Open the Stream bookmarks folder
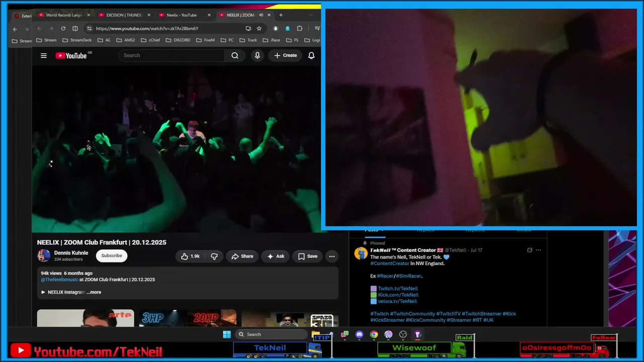Viewport: 644px width, 362px height. coord(46,40)
